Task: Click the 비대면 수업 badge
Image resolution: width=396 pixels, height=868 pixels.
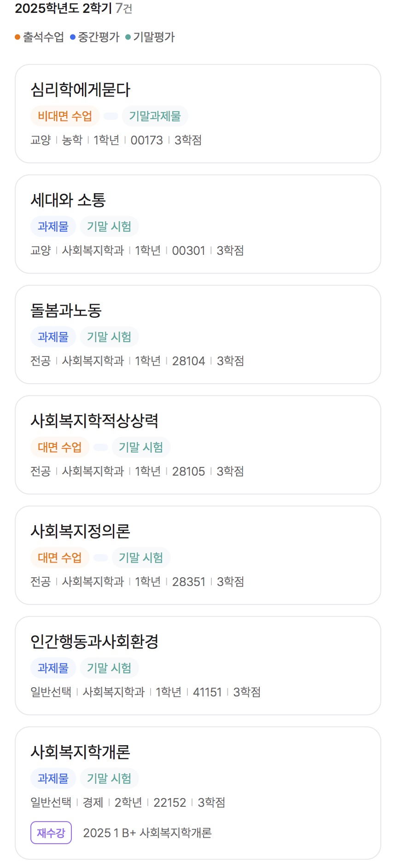Action: point(65,116)
